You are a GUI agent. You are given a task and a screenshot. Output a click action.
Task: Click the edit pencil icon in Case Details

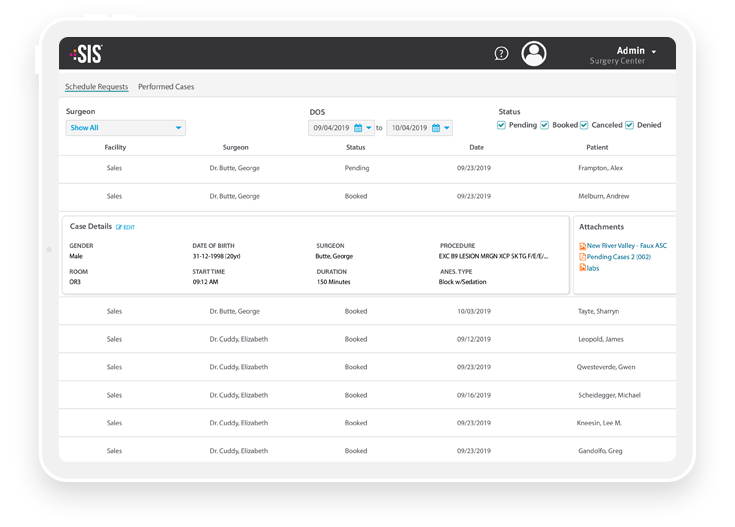point(120,227)
